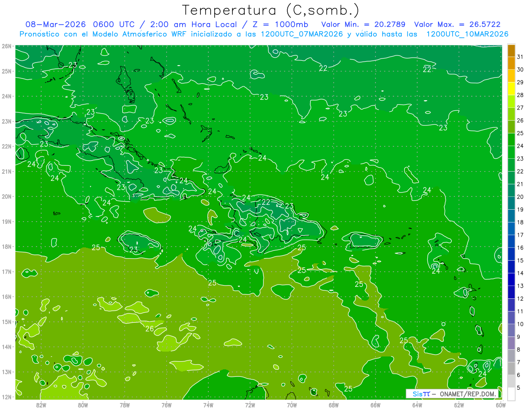Select the purple swatch between 9 and 10

tap(511, 330)
